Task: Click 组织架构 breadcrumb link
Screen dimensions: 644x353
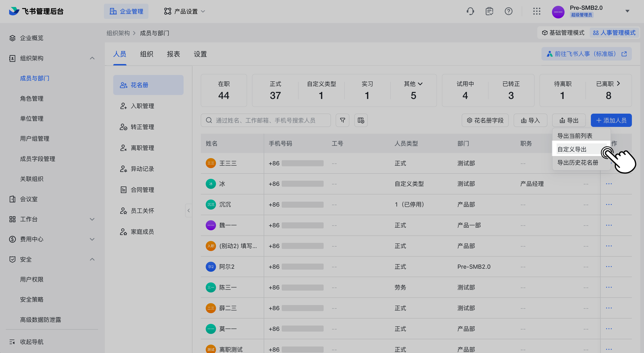Action: (x=118, y=33)
